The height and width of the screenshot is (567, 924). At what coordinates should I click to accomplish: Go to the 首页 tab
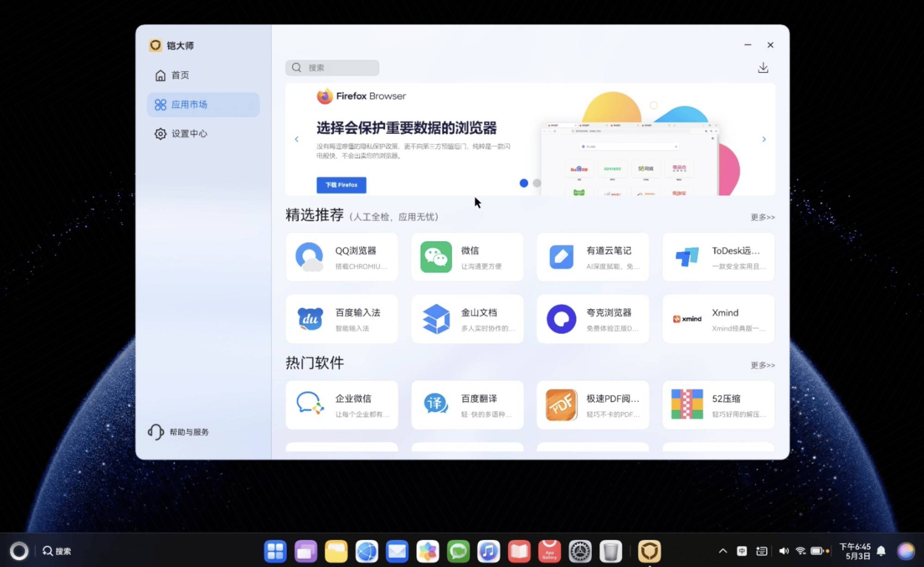[203, 75]
